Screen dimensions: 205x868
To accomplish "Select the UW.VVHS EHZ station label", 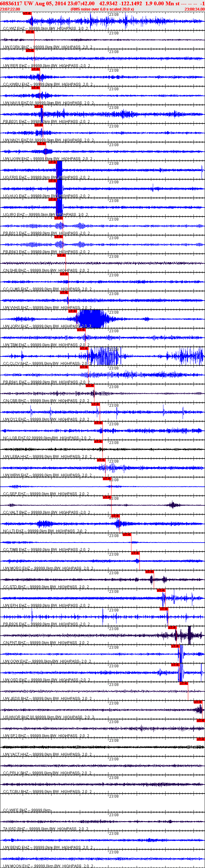I will 48,308.
